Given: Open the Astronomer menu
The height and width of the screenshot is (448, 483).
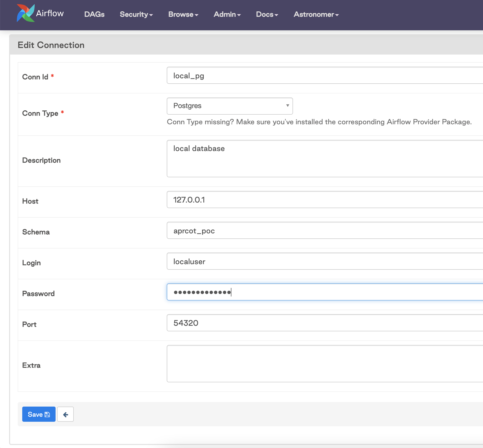Looking at the screenshot, I should coord(316,14).
